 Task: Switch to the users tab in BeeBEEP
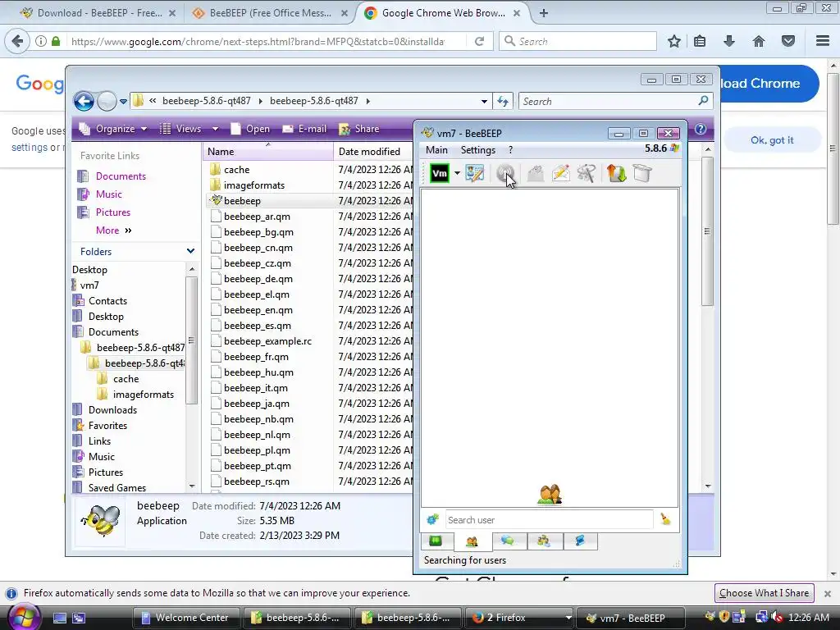coord(472,541)
